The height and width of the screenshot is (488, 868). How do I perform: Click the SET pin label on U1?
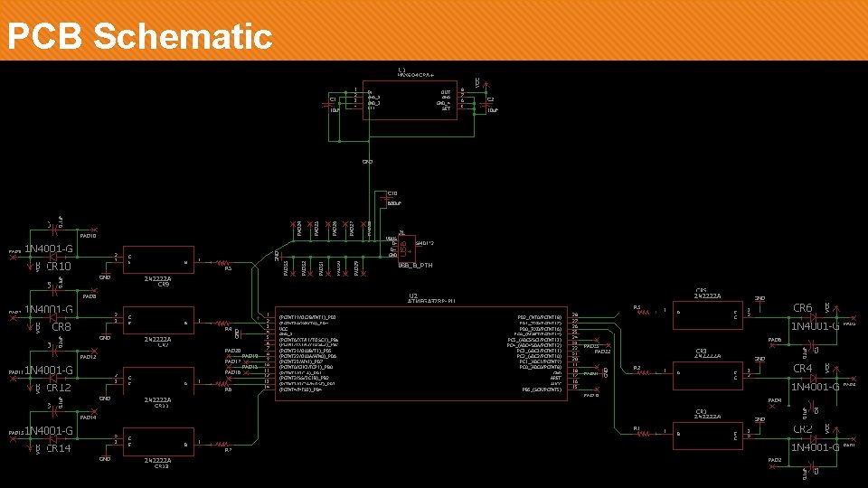coord(446,109)
